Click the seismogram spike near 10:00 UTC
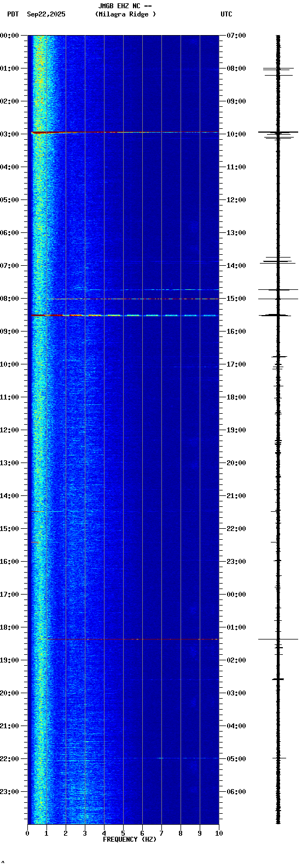302x868 pixels. click(x=278, y=132)
